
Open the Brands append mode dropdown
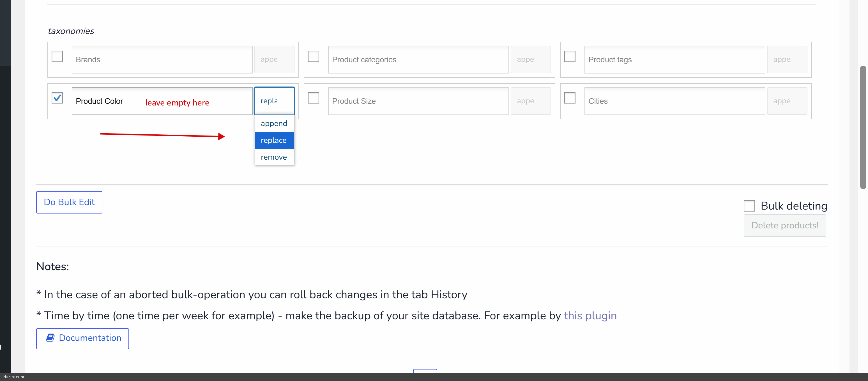274,59
